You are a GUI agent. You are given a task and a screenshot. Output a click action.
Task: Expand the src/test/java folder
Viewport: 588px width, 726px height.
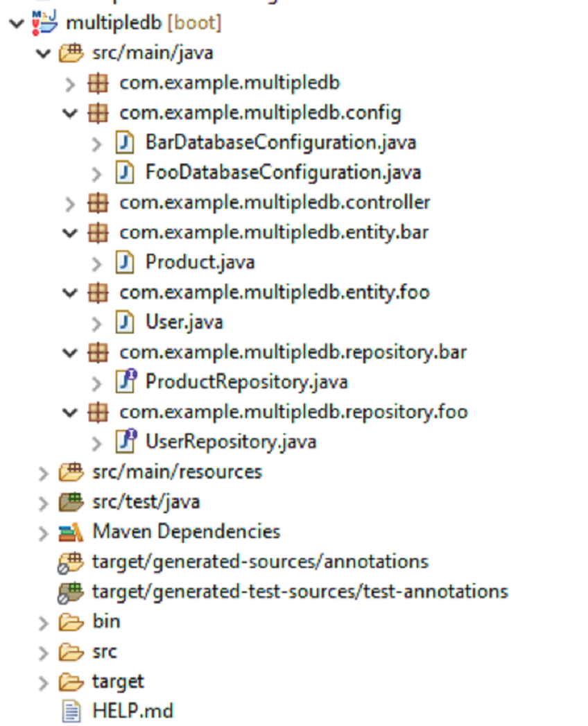tap(44, 501)
